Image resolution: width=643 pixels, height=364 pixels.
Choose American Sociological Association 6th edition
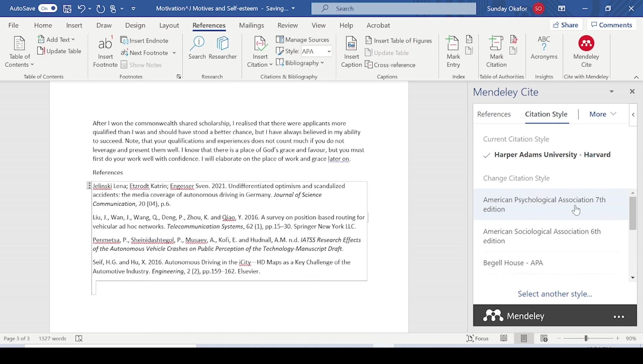tap(551, 236)
